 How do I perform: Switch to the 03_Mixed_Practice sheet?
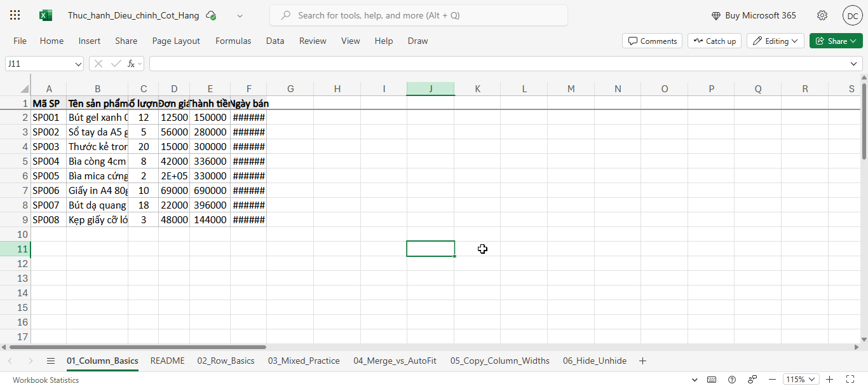click(x=304, y=361)
